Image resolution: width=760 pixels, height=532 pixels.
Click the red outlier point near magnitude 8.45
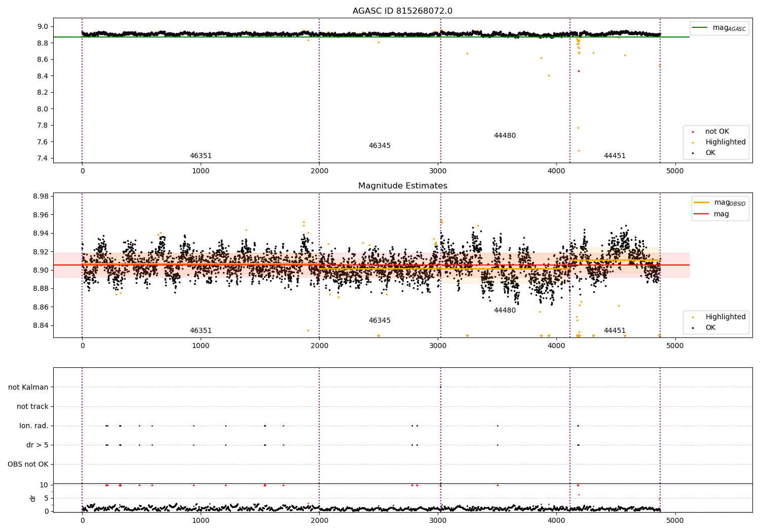579,71
